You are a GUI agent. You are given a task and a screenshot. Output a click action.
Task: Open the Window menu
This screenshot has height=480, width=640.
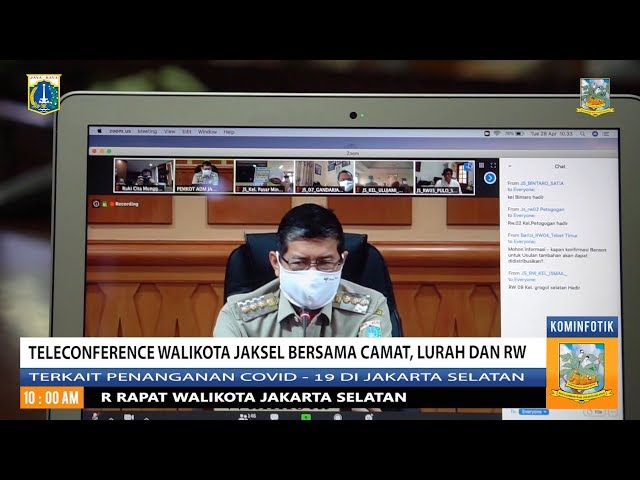click(x=207, y=132)
